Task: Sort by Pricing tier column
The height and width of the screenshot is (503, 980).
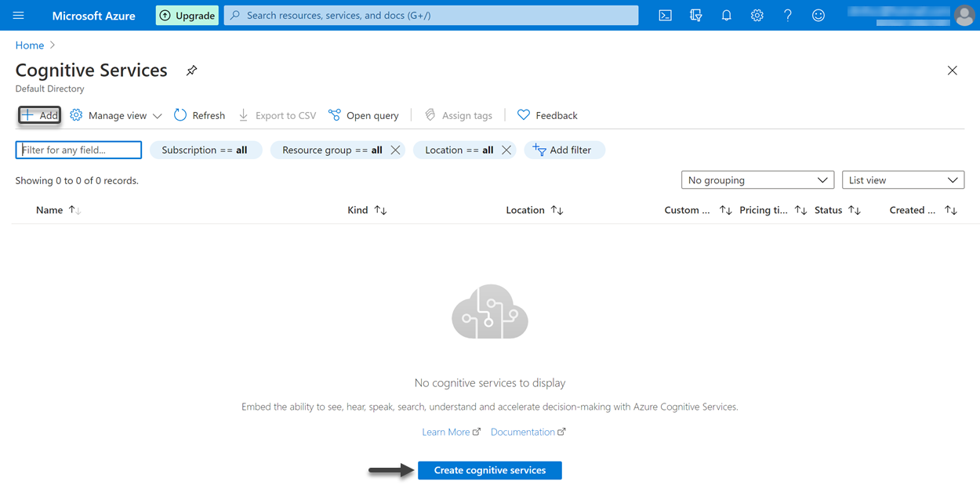Action: [x=773, y=210]
